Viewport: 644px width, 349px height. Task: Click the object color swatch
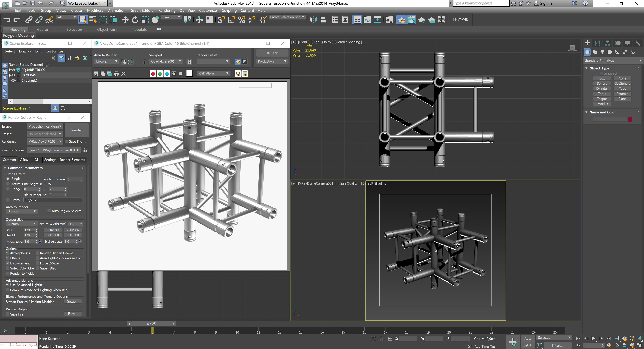pos(630,119)
